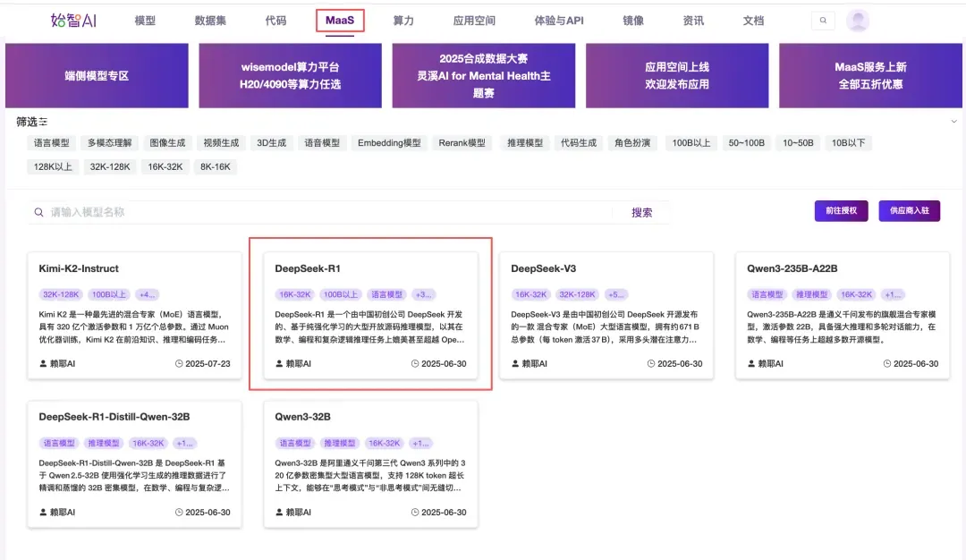Filter by 50~100B size
Screen dimensions: 966x560
(747, 143)
